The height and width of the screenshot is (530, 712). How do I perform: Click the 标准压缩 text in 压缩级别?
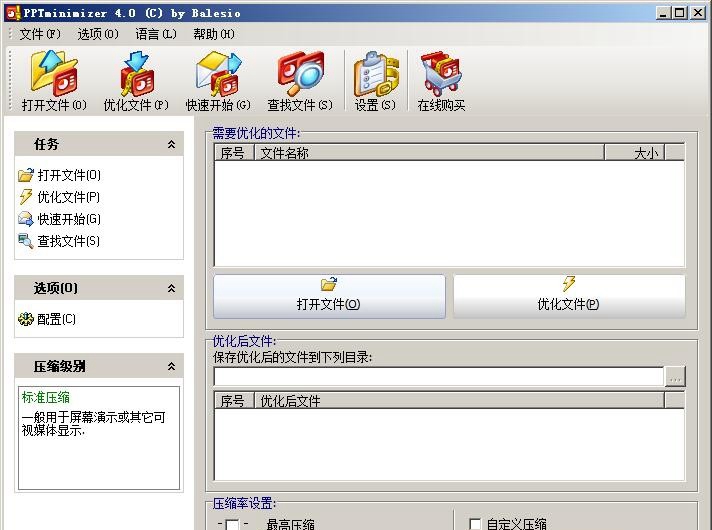coord(46,397)
